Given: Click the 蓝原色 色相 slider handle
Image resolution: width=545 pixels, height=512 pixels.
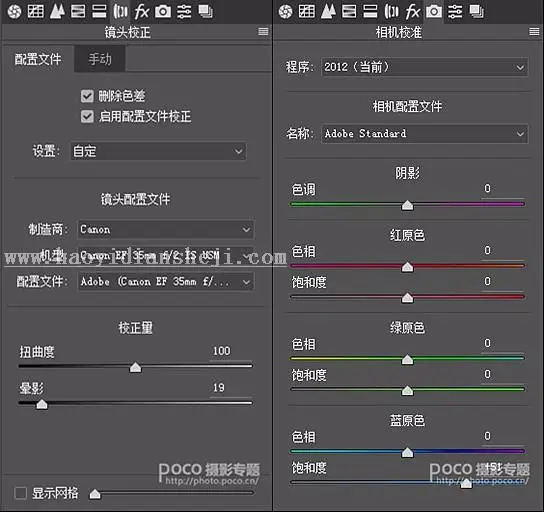Looking at the screenshot, I should (407, 453).
